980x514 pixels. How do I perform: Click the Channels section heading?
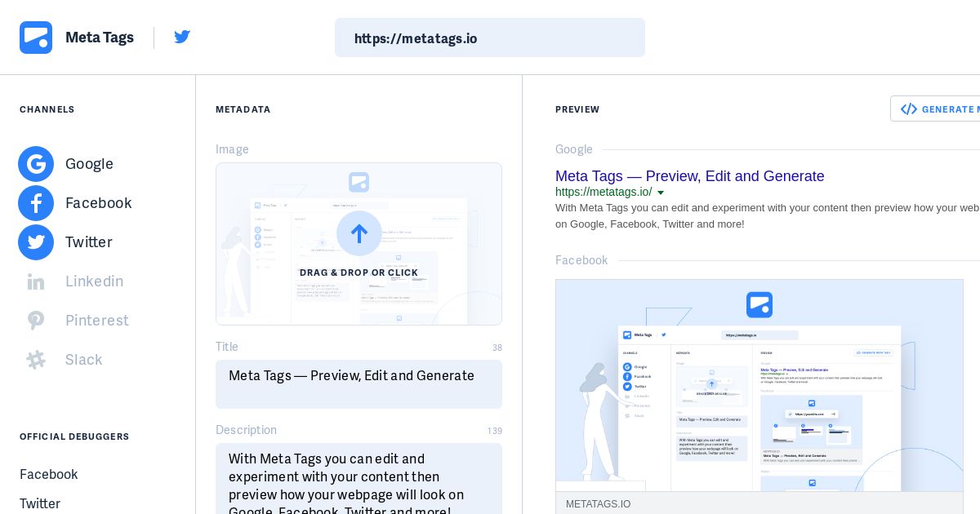[x=47, y=109]
